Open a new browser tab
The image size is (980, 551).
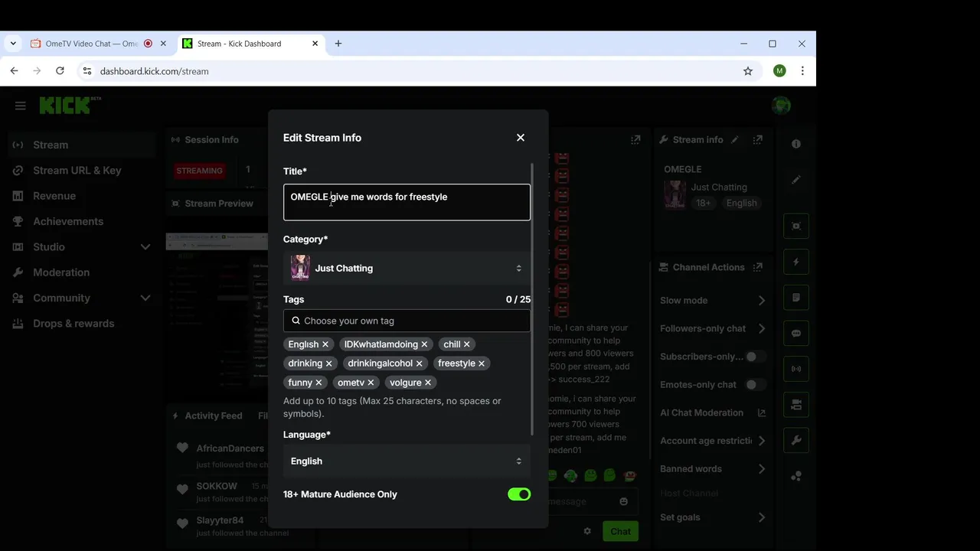click(x=338, y=44)
